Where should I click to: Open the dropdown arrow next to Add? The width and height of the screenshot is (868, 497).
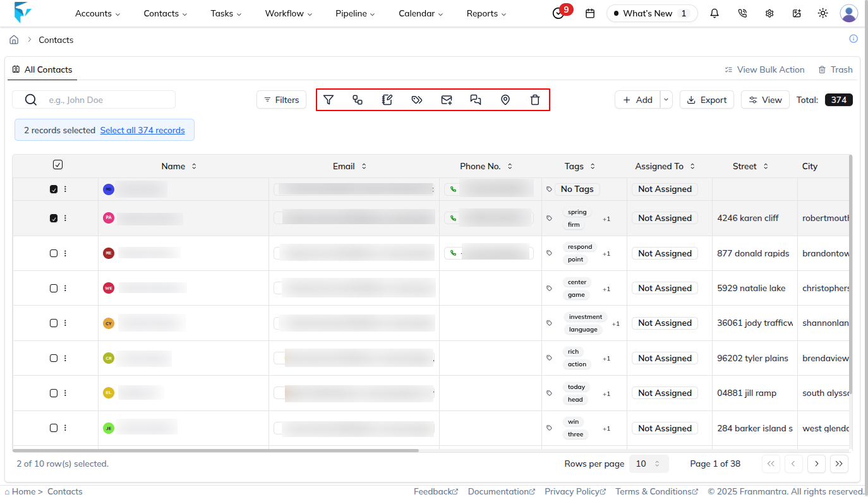(x=666, y=100)
